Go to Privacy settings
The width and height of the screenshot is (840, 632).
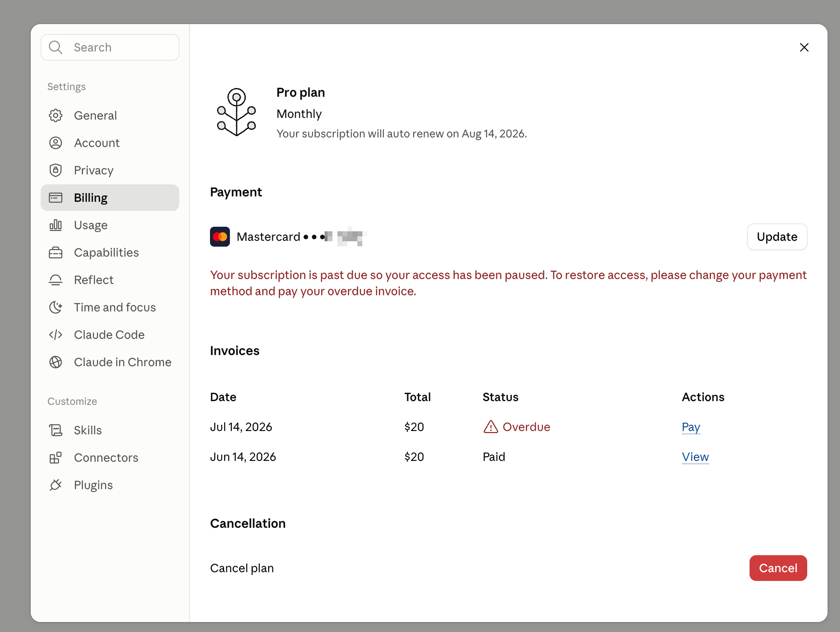pos(110,170)
